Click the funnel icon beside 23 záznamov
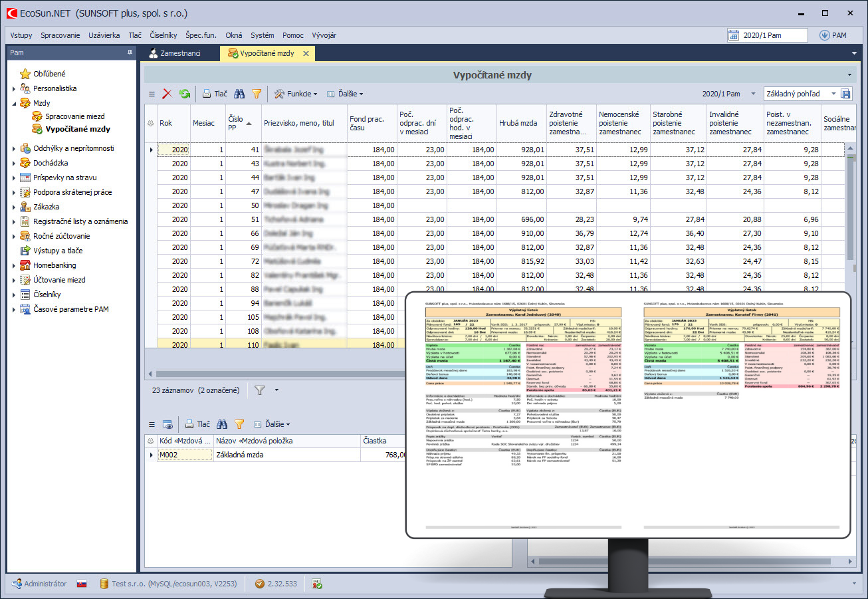 pos(260,390)
